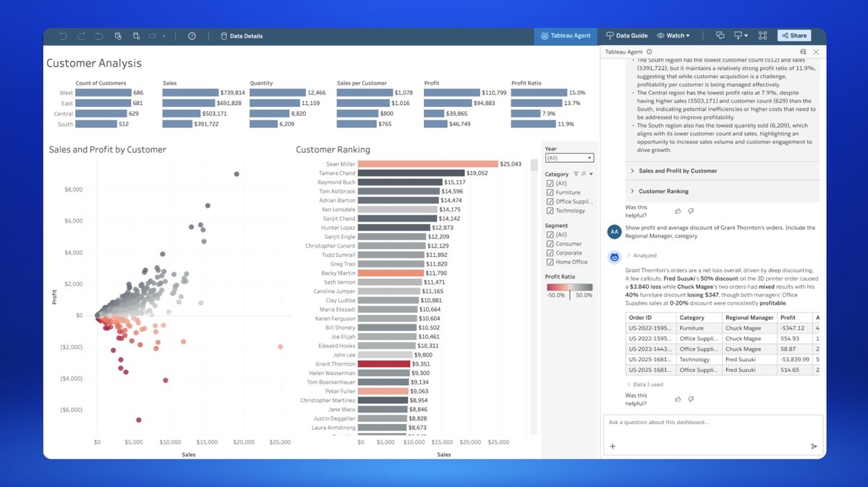Click the Replay animation icon
Viewport: 868px width, 487px height.
(x=153, y=35)
